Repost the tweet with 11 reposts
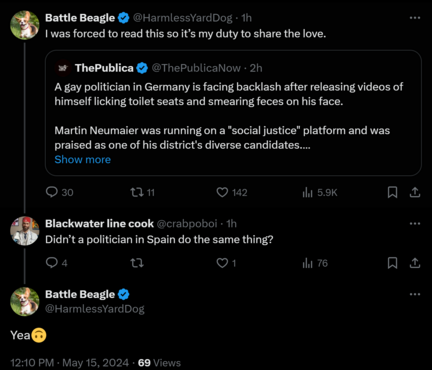The height and width of the screenshot is (370, 432). coord(142,192)
